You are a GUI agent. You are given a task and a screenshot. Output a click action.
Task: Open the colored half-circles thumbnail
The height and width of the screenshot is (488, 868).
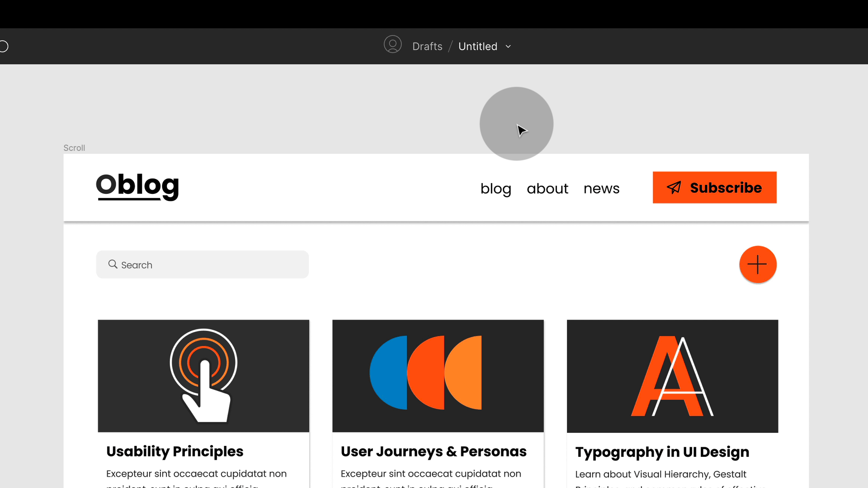click(438, 376)
